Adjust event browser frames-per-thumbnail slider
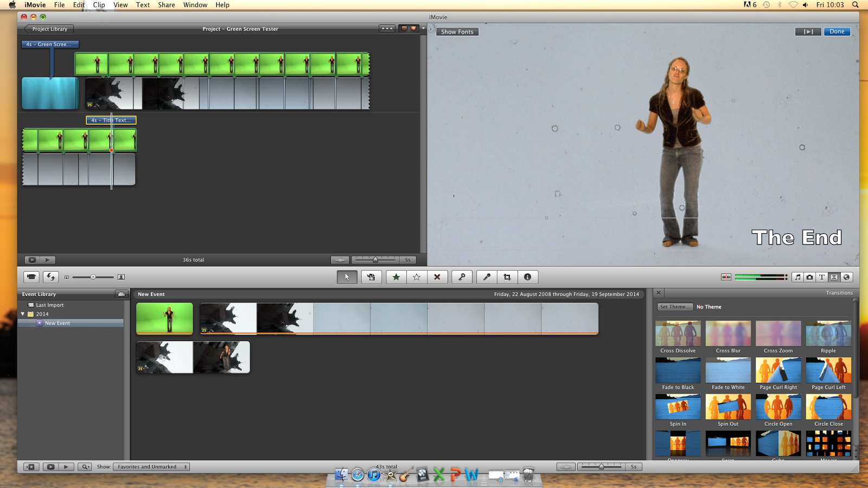The height and width of the screenshot is (488, 868). [601, 467]
